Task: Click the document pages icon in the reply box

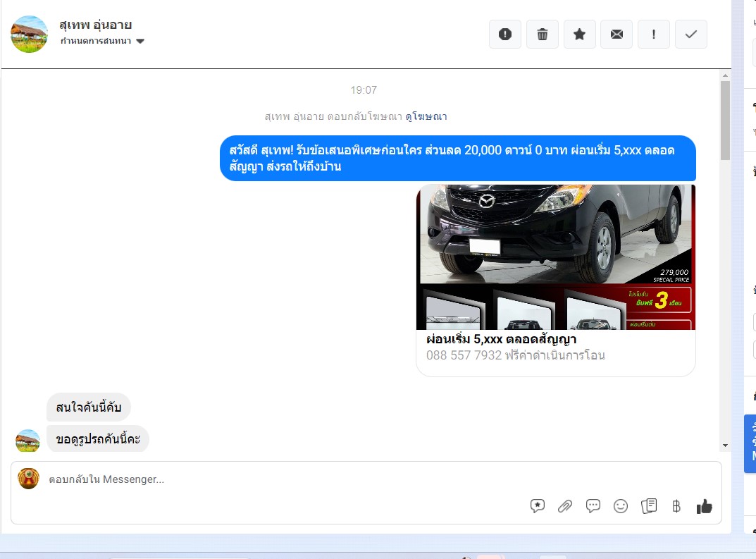Action: 649,505
